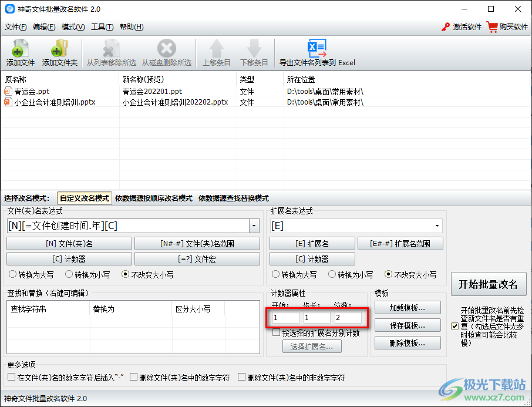Click the [E] 扩展名 button

[312, 243]
